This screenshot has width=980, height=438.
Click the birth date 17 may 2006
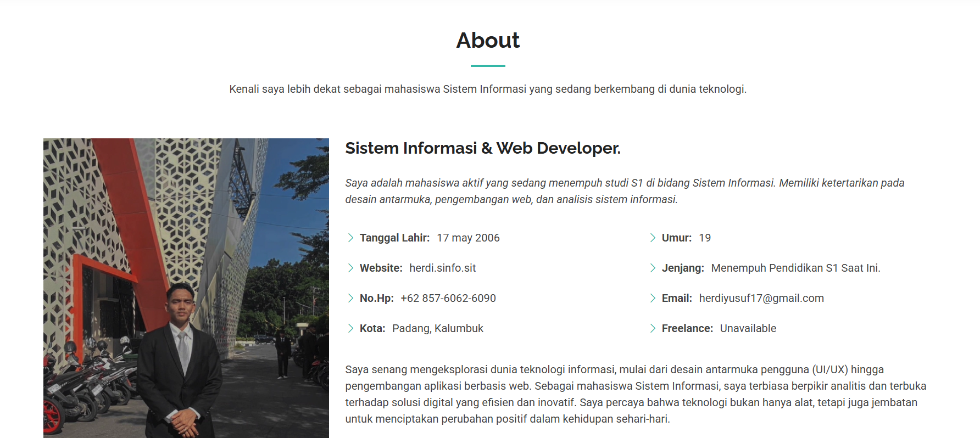pyautogui.click(x=468, y=238)
